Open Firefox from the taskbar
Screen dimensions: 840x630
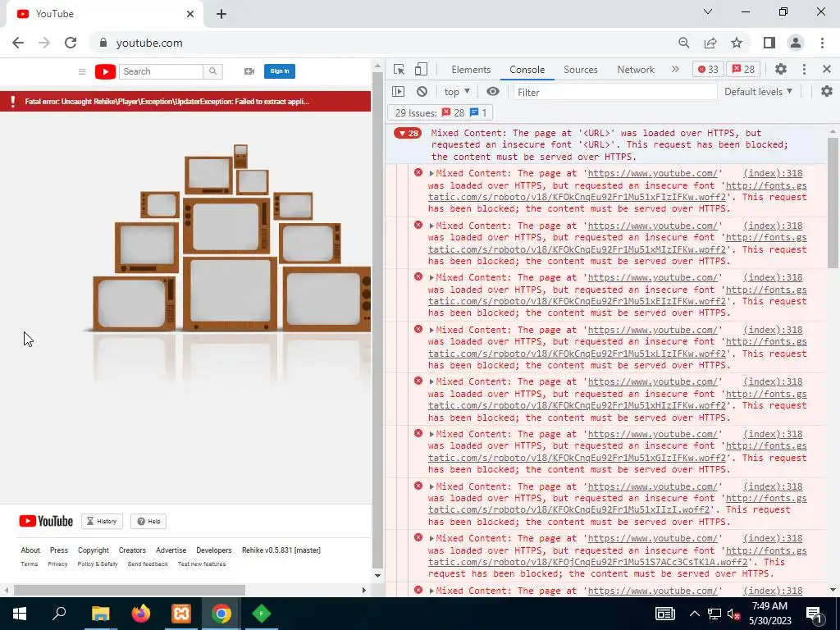point(141,614)
